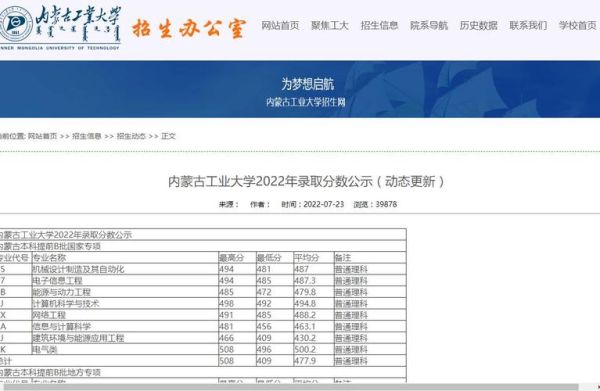
Task: Click the orange 招生办公室 title
Action: click(x=188, y=28)
